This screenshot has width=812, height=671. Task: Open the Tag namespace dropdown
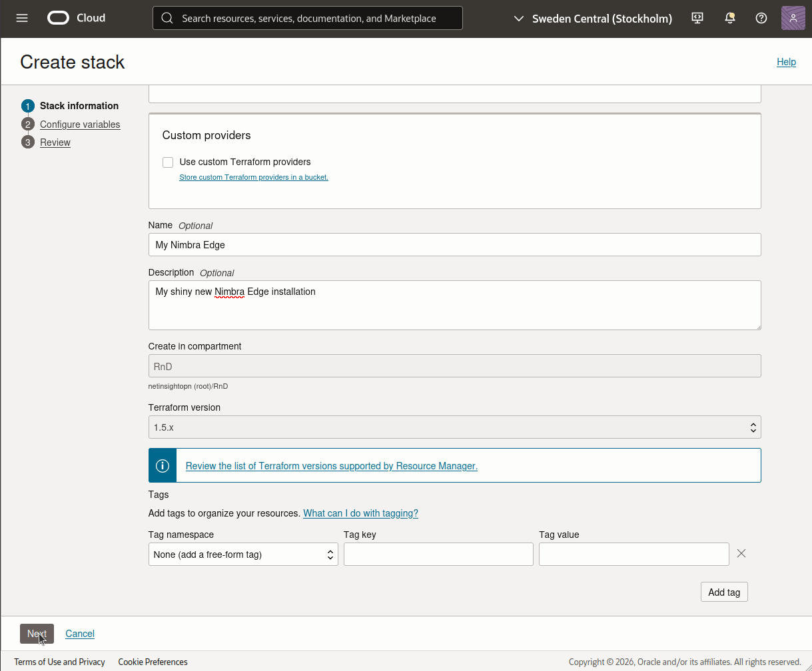pos(243,555)
